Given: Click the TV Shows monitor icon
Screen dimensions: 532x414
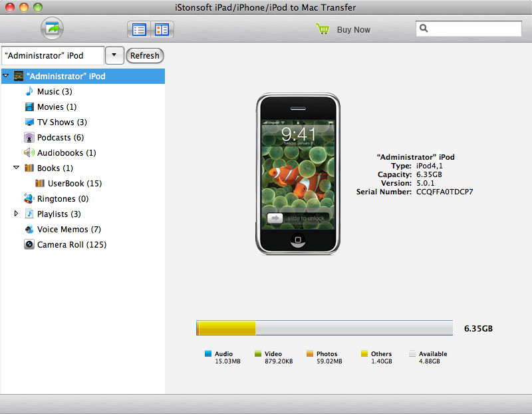Looking at the screenshot, I should click(x=29, y=122).
